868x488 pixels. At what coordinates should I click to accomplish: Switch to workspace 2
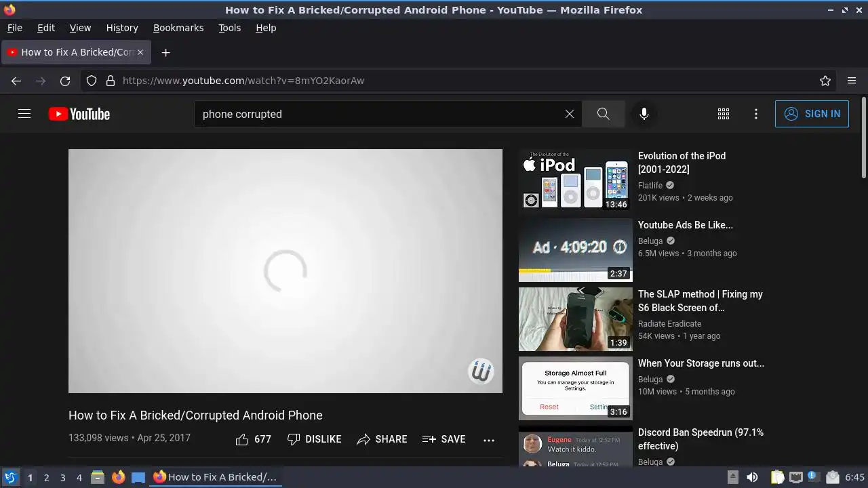pos(46,478)
